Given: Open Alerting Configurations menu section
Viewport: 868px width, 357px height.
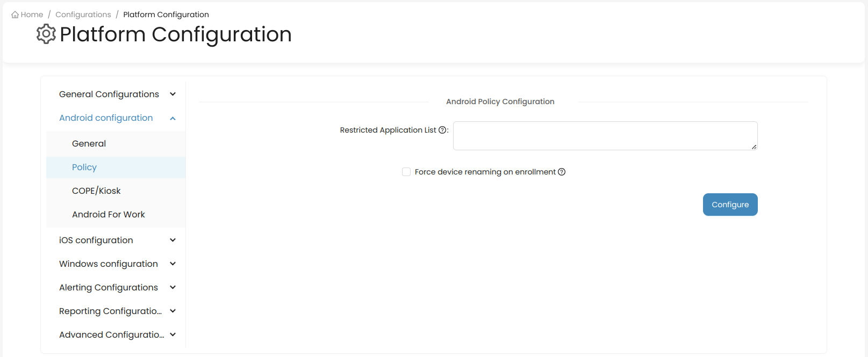Looking at the screenshot, I should coord(116,287).
